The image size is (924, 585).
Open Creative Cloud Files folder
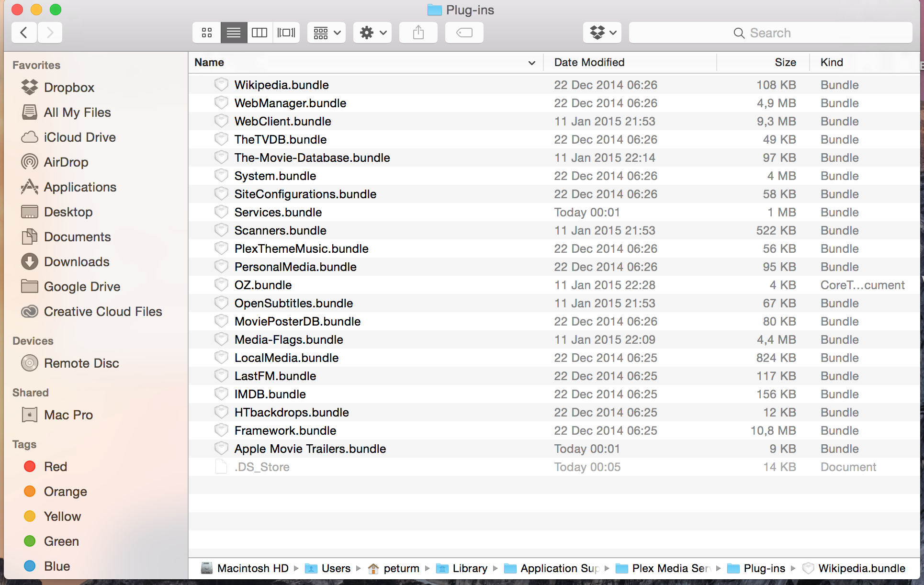tap(103, 311)
